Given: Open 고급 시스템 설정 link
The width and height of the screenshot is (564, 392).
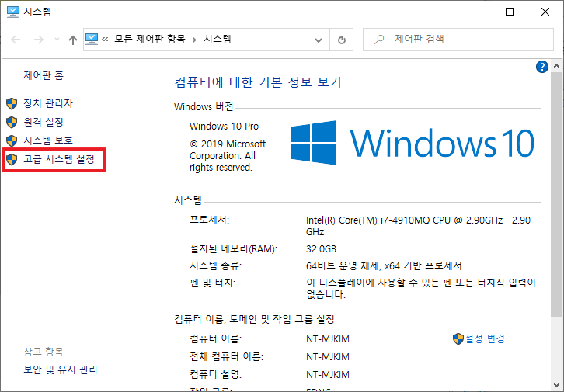Looking at the screenshot, I should click(59, 159).
